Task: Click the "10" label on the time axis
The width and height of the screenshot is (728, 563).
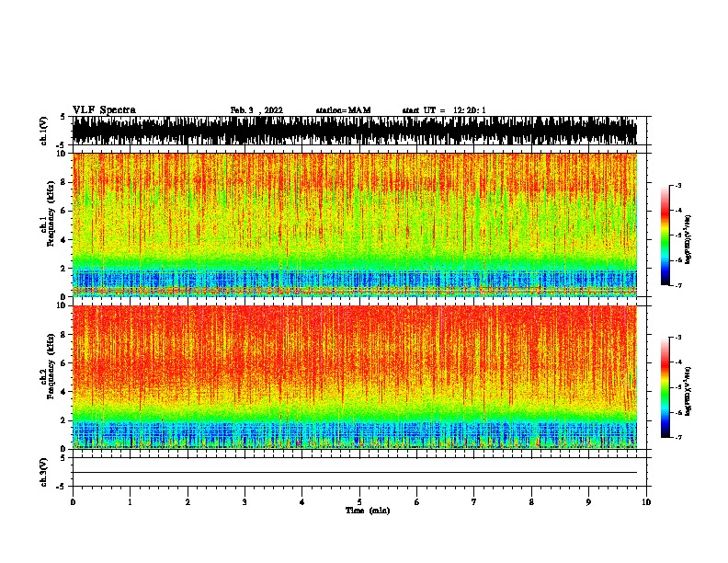Action: [x=646, y=502]
